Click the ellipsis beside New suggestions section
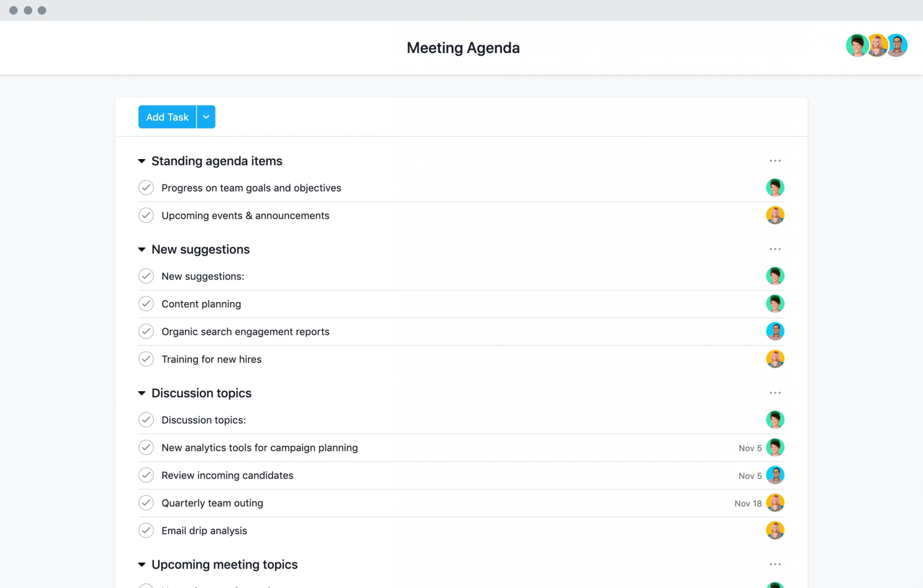The width and height of the screenshot is (923, 588). pyautogui.click(x=775, y=249)
